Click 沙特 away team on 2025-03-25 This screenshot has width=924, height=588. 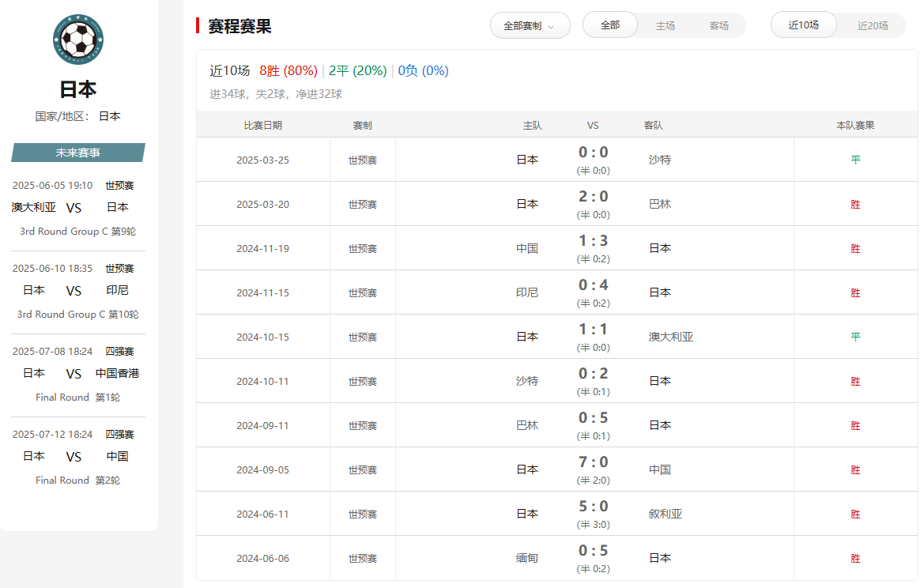tap(660, 160)
